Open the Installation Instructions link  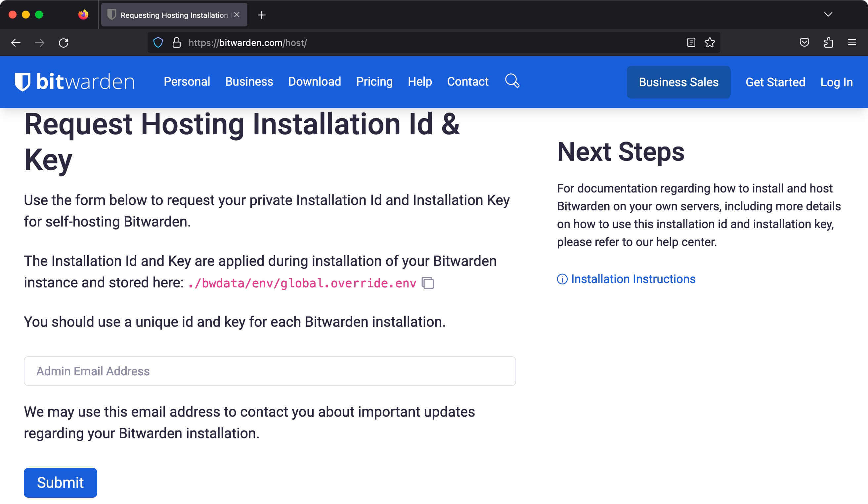coord(627,279)
